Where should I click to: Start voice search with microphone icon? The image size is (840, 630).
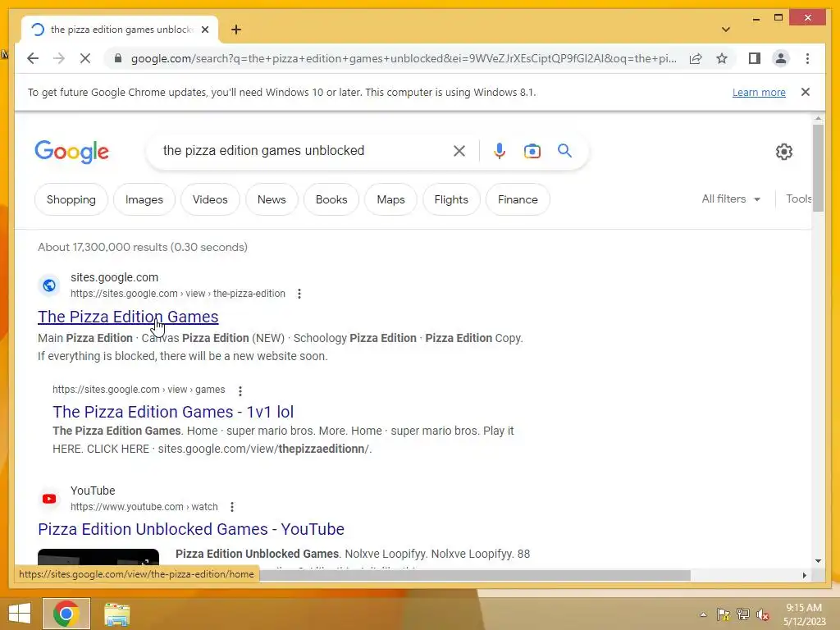coord(500,151)
